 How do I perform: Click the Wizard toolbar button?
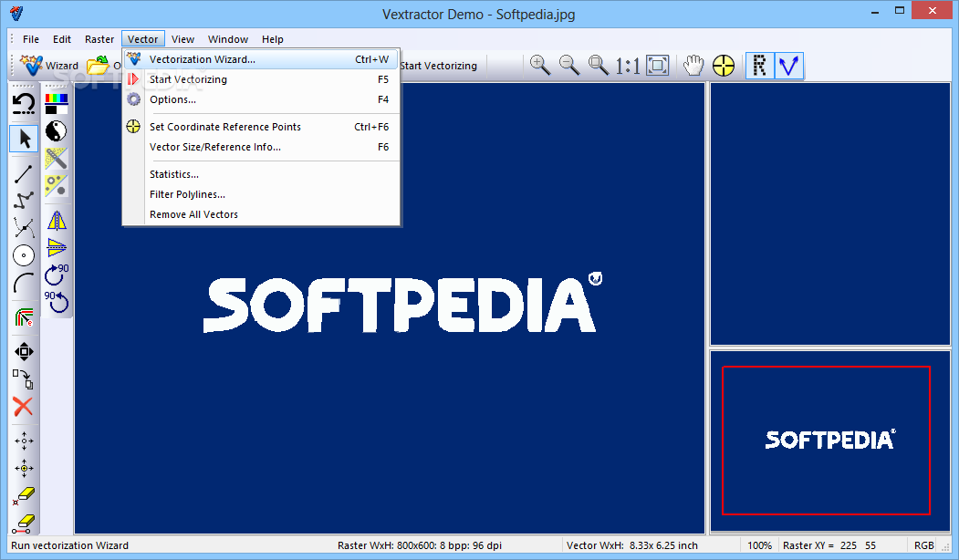49,66
